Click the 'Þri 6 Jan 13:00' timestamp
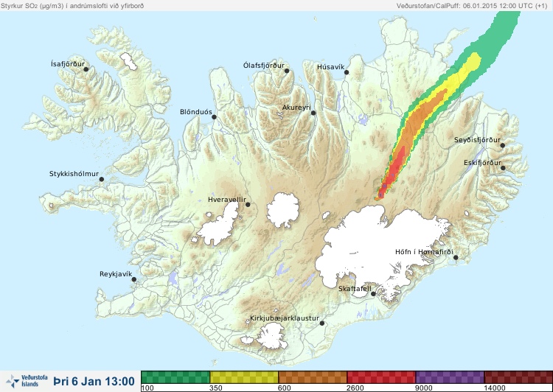Screen dimensions: 553x392 (94, 381)
